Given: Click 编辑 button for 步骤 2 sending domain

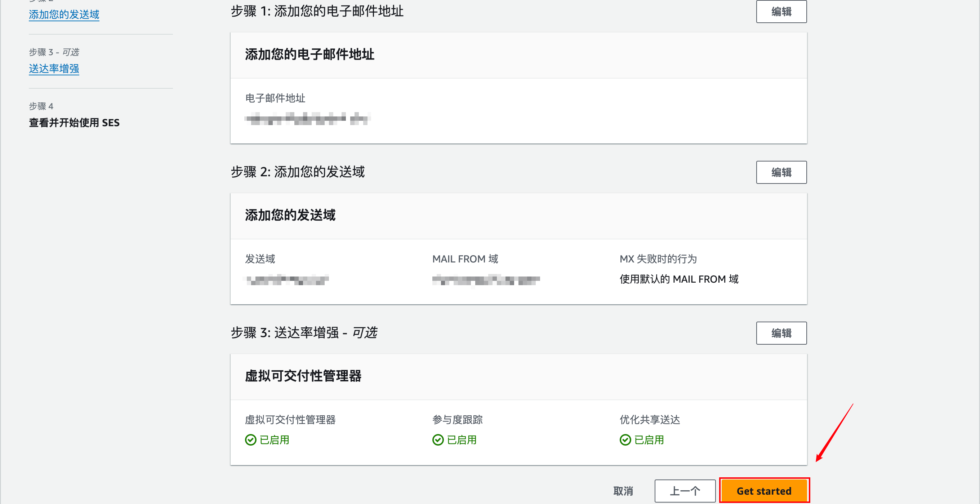Looking at the screenshot, I should click(x=781, y=172).
